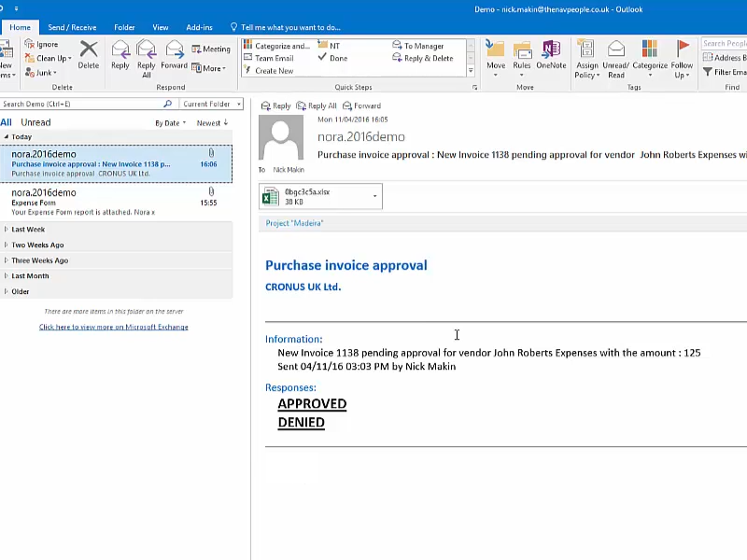
Task: Run the Done quick step
Action: click(x=332, y=58)
